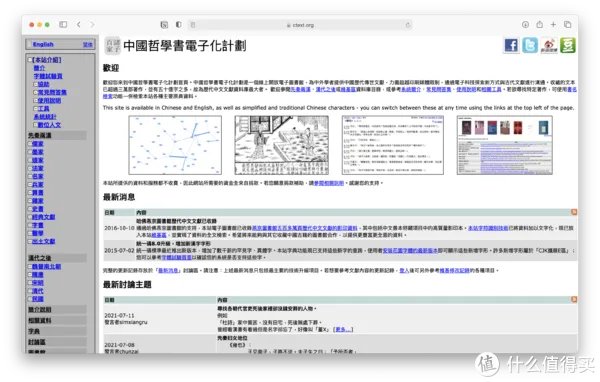
Task: Expand the 工具 tree node
Action: (x=36, y=109)
